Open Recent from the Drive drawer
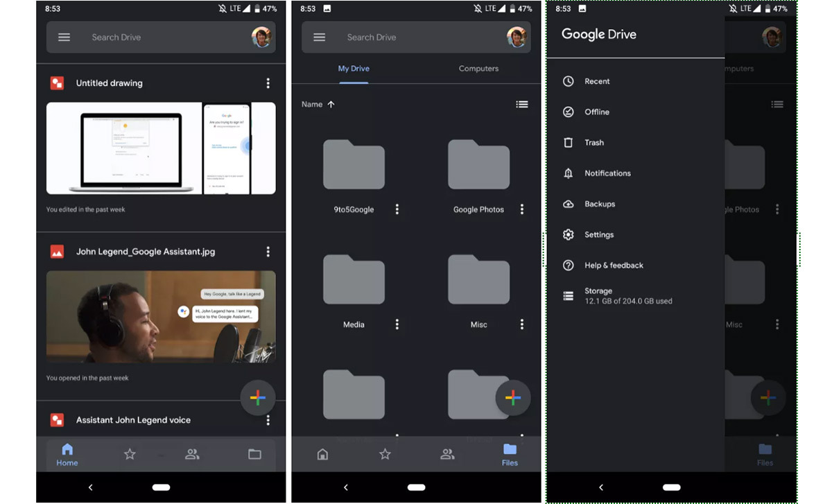This screenshot has width=832, height=504. (596, 81)
